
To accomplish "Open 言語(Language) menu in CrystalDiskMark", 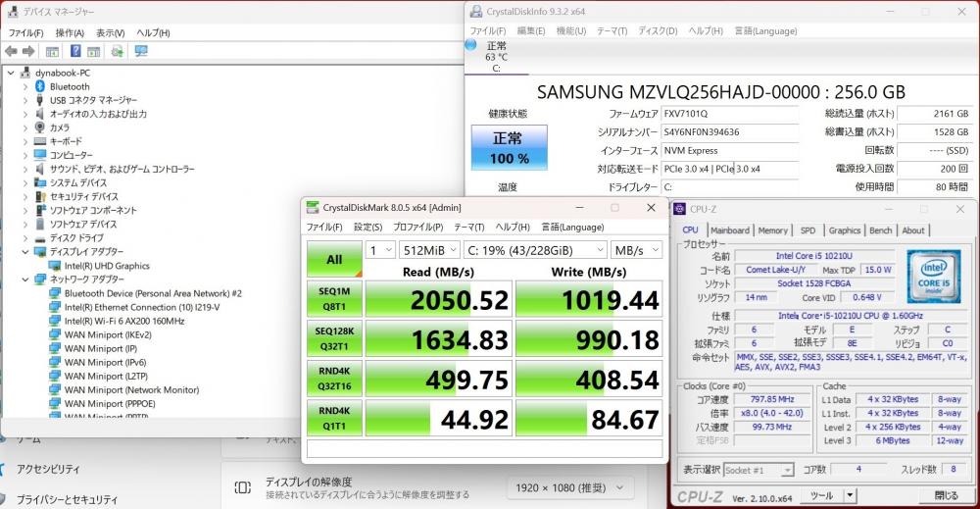I will click(572, 227).
